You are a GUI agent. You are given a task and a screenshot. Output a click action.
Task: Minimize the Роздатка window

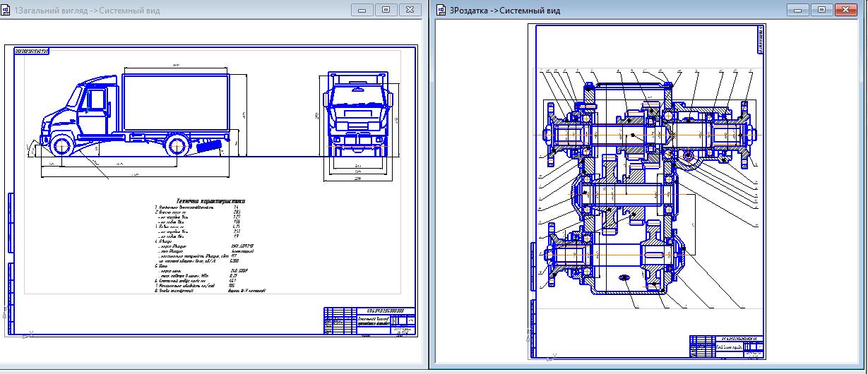pyautogui.click(x=799, y=9)
